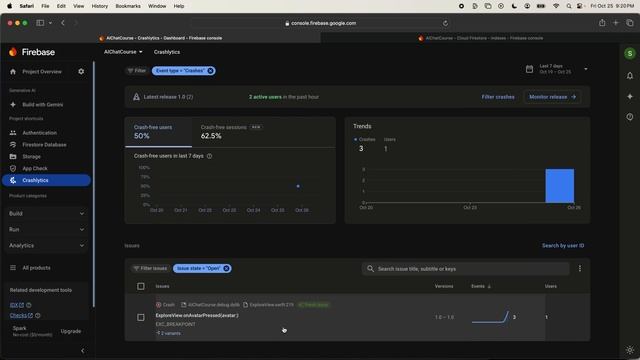The width and height of the screenshot is (640, 360).
Task: Go back with Safari back arrow
Action: pos(62,23)
